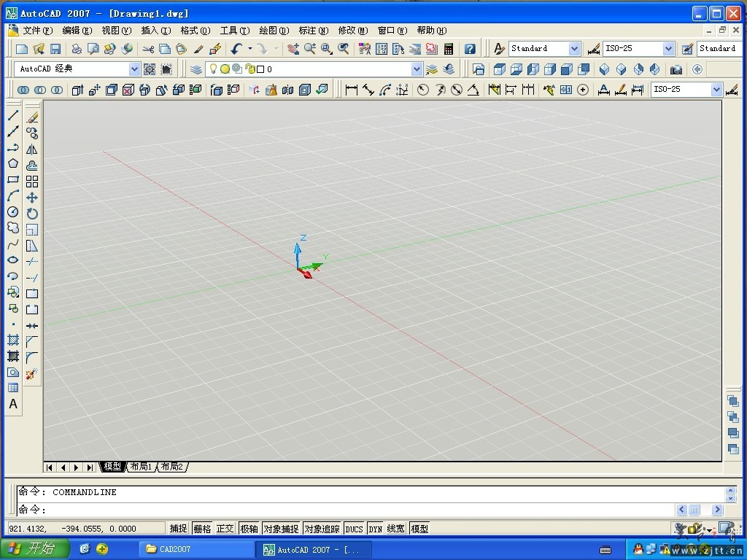This screenshot has height=560, width=747.
Task: Select the Multiline Text A tool
Action: [x=13, y=404]
